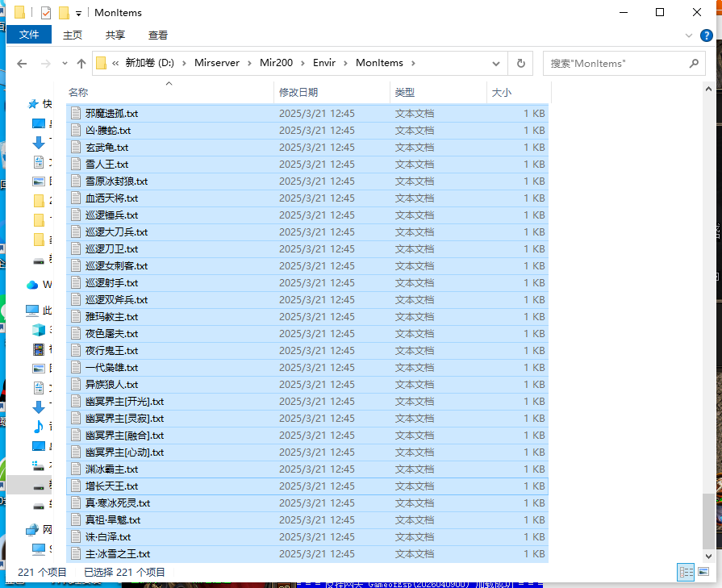Select file 幽冥界主[开光].txt

(307, 402)
